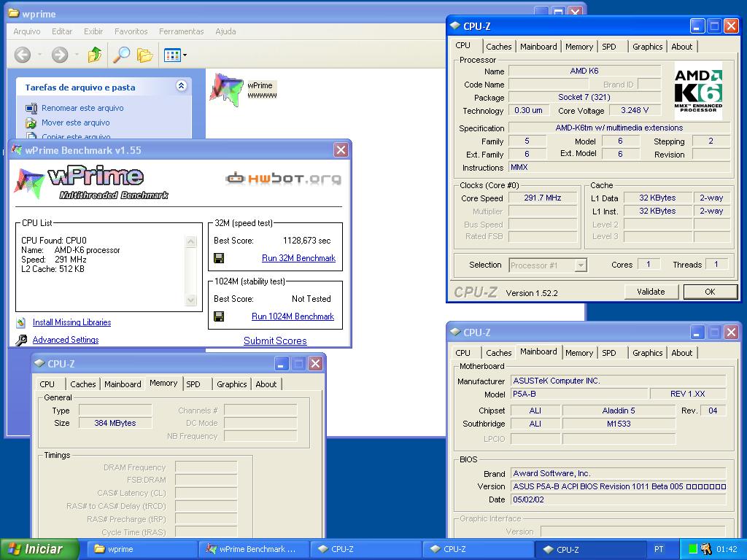This screenshot has width=747, height=560.
Task: Click the system tray clock 01:42
Action: click(727, 549)
